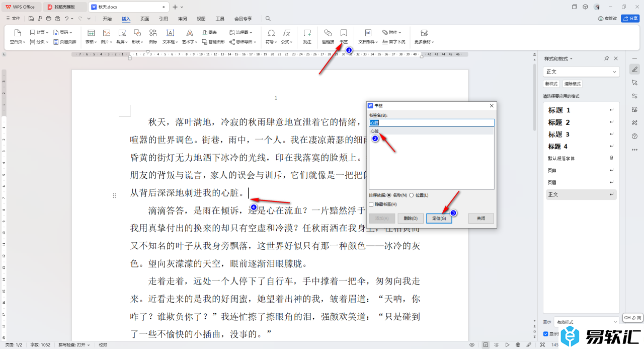Switch to the 页面 ribbon tab
The height and width of the screenshot is (349, 644).
coord(145,19)
